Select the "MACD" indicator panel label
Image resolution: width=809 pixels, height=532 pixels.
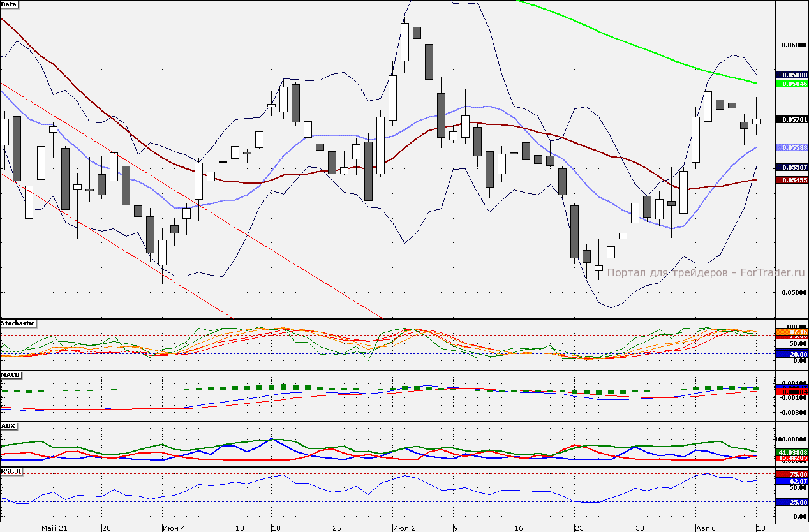coord(10,374)
